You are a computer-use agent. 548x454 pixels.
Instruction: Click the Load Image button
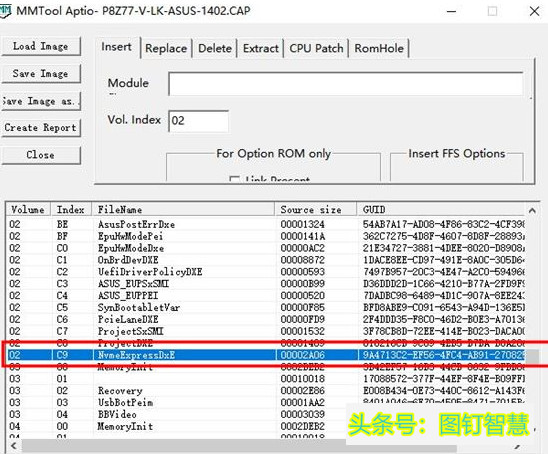point(41,46)
